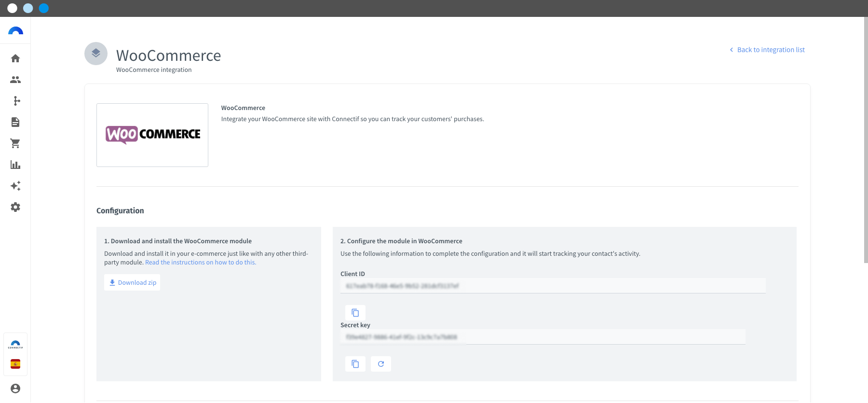Image resolution: width=868 pixels, height=403 pixels.
Task: Open the Home icon in sidebar
Action: [x=15, y=58]
